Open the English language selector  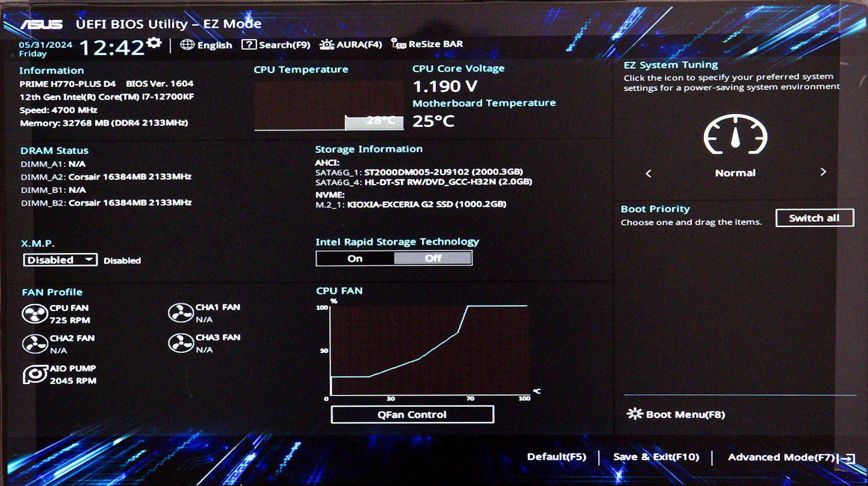206,45
